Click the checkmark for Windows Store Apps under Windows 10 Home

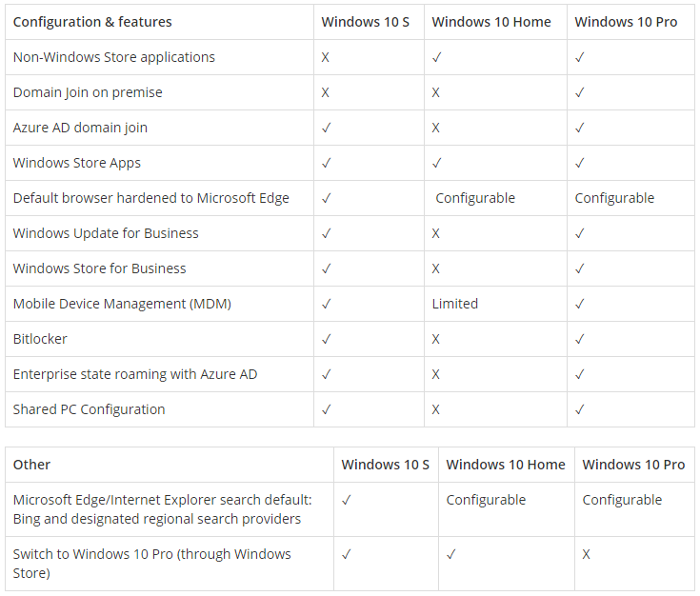point(436,163)
